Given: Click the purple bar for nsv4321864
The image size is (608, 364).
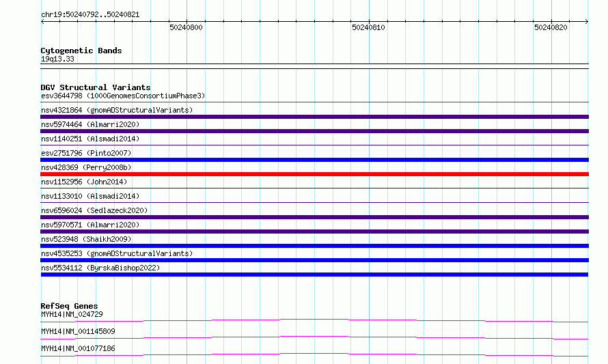Looking at the screenshot, I should [x=314, y=117].
